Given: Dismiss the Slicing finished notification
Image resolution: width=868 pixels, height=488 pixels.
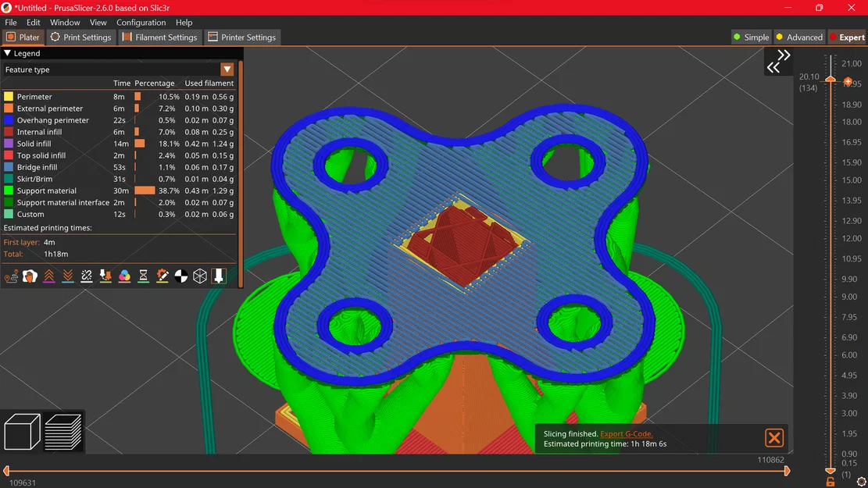Looking at the screenshot, I should pos(774,438).
